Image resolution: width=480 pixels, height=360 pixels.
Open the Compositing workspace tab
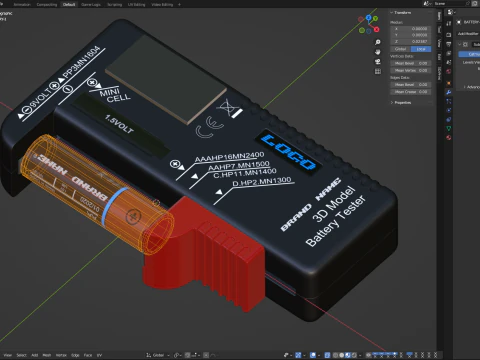click(x=47, y=5)
